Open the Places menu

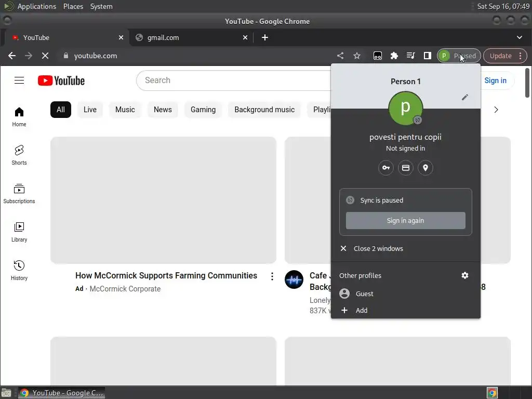[73, 6]
